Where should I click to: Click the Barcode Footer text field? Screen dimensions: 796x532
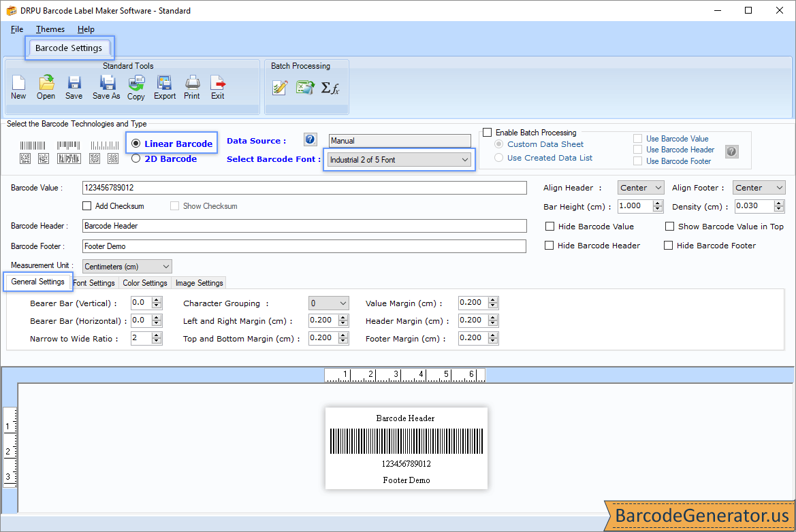[304, 246]
